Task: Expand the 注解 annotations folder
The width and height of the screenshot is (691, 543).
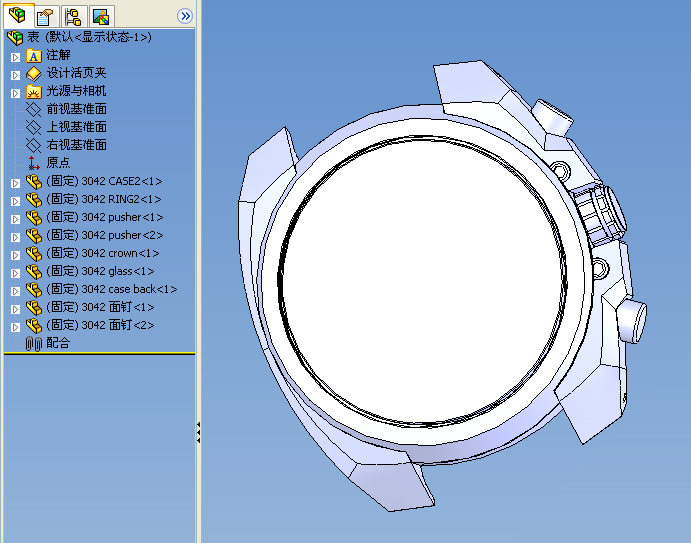Action: coord(15,57)
